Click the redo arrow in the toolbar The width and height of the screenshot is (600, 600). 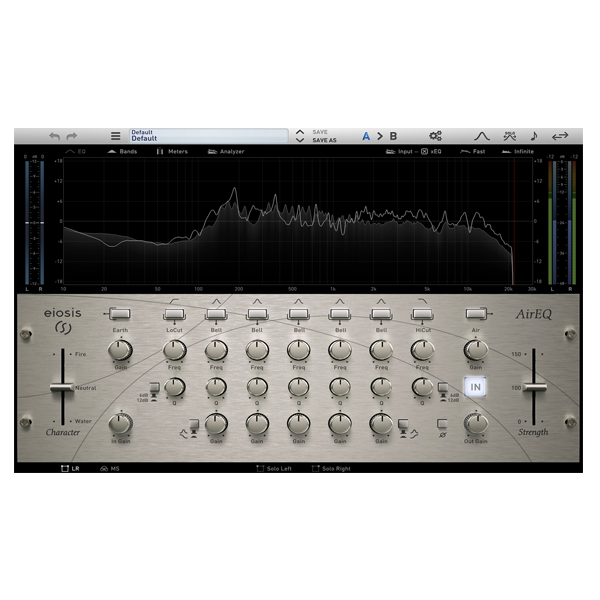click(x=71, y=136)
